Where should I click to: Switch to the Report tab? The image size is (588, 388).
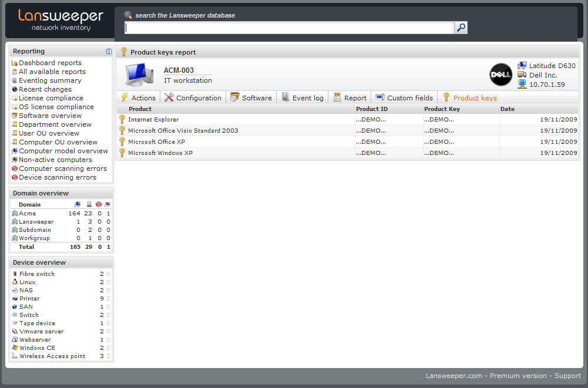pos(350,97)
